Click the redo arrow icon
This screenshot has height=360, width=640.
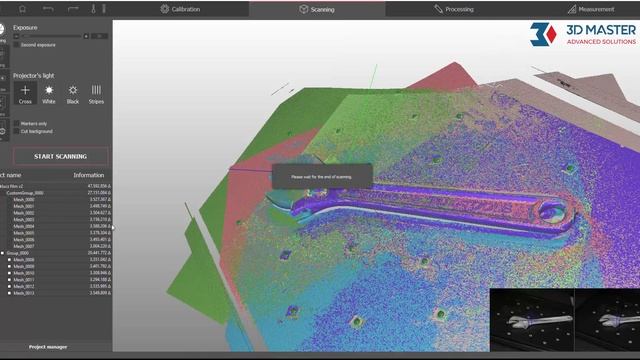(x=73, y=9)
